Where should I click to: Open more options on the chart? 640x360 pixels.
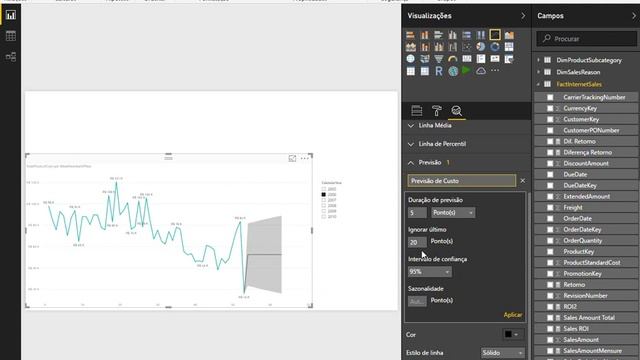304,158
